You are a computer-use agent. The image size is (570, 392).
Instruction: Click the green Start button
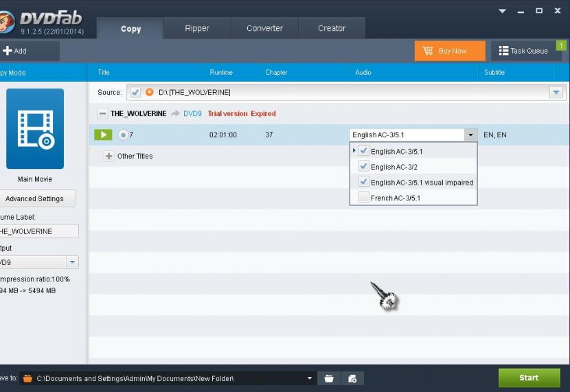tap(529, 378)
